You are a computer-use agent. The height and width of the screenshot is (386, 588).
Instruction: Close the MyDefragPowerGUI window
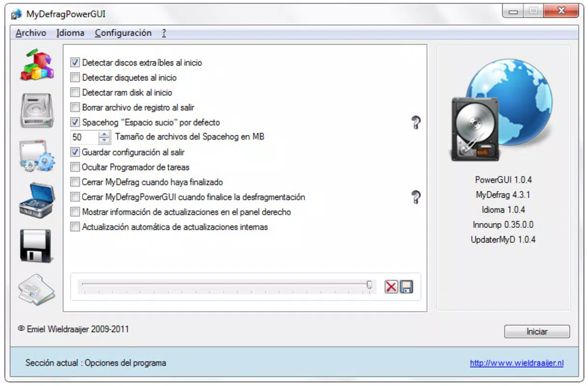pyautogui.click(x=561, y=11)
